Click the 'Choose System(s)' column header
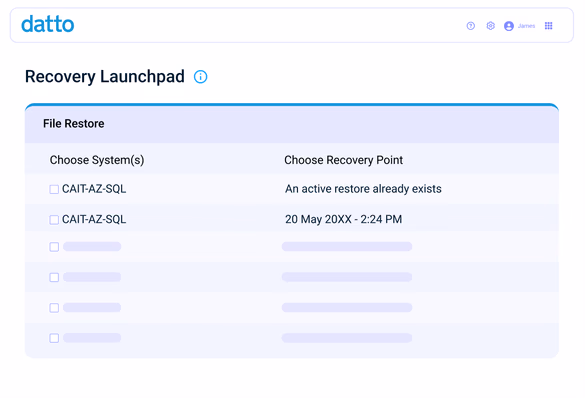585x398 pixels. click(x=97, y=160)
